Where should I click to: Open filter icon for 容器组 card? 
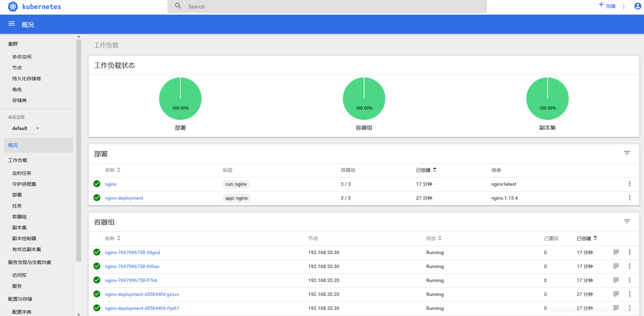pyautogui.click(x=627, y=221)
